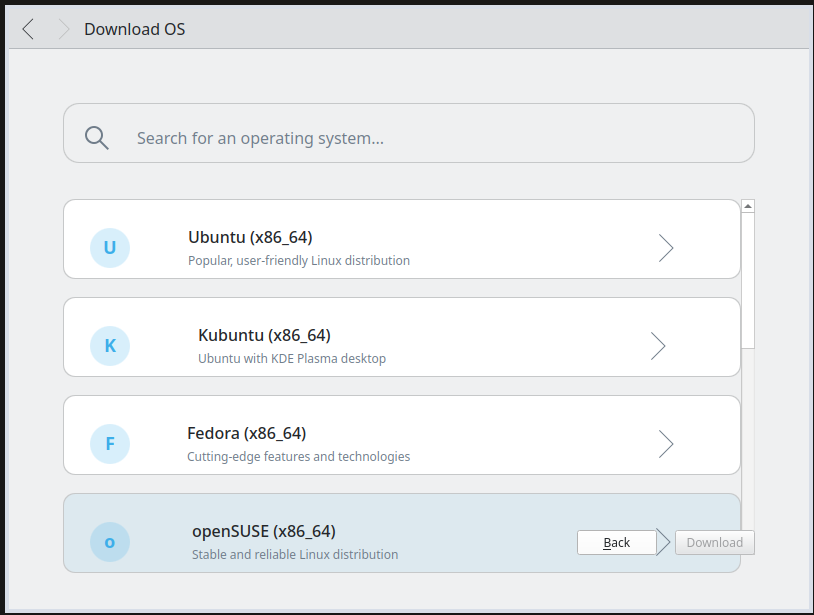Screen dimensions: 814x615
Task: Click the Kubuntu 'K' avatar icon
Action: click(110, 346)
